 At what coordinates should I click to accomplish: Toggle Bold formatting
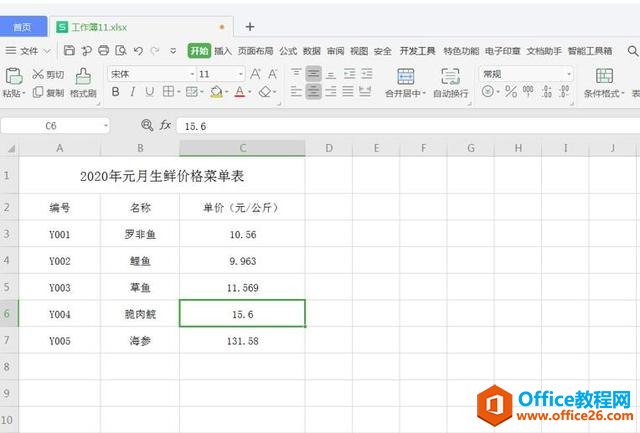(x=116, y=92)
